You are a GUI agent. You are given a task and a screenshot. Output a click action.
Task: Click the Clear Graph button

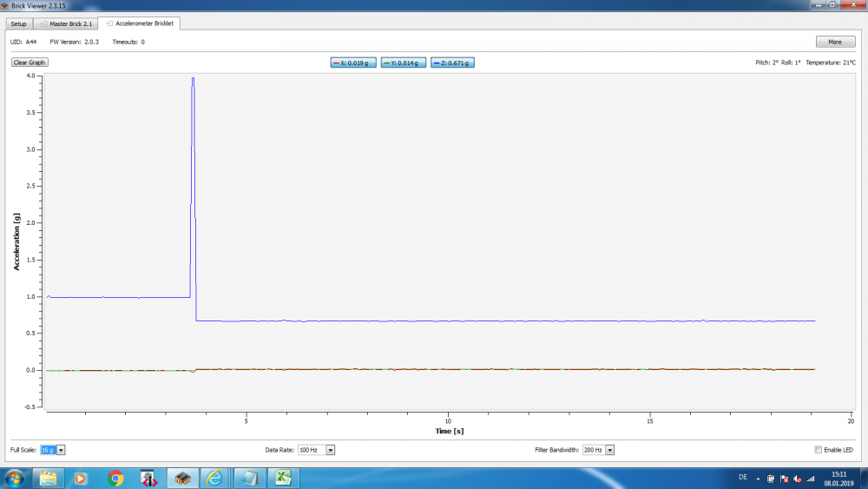click(x=30, y=63)
